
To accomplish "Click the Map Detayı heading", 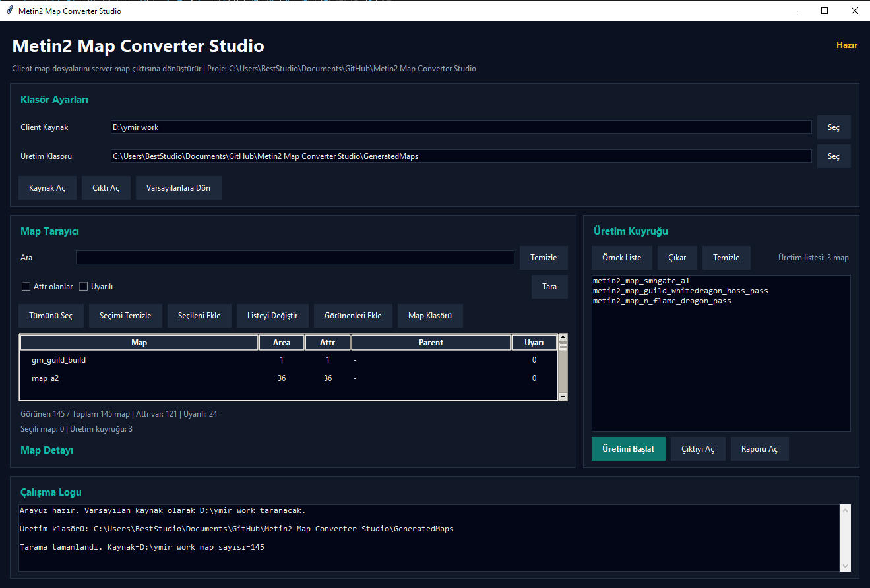I will coord(47,450).
